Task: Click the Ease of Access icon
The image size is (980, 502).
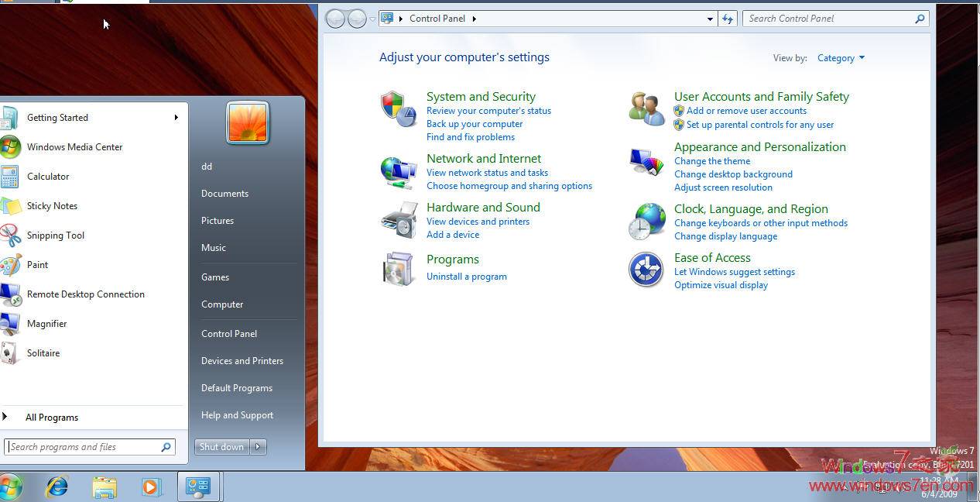Action: (x=646, y=270)
